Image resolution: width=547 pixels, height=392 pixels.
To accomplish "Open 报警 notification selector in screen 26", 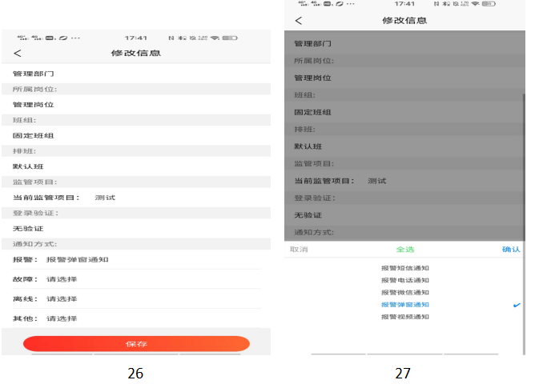I will [136, 259].
